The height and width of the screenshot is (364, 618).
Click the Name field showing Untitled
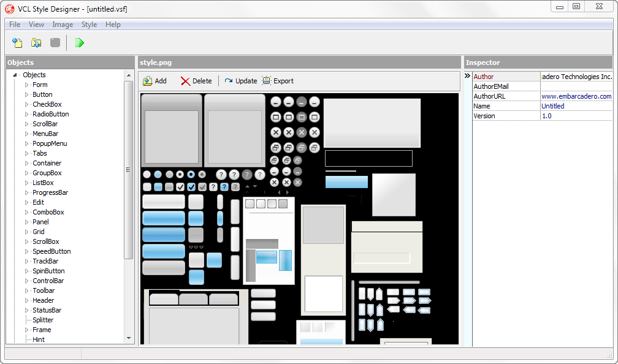pos(576,106)
